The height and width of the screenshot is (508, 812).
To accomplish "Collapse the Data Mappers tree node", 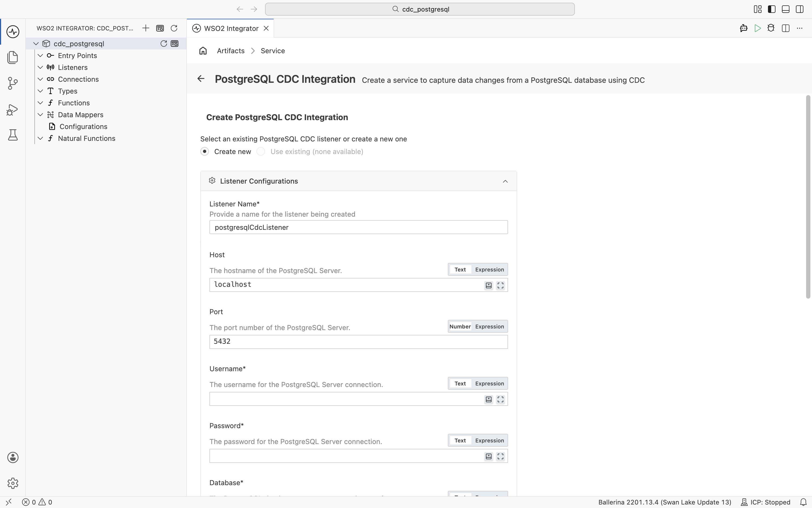I will [x=40, y=115].
